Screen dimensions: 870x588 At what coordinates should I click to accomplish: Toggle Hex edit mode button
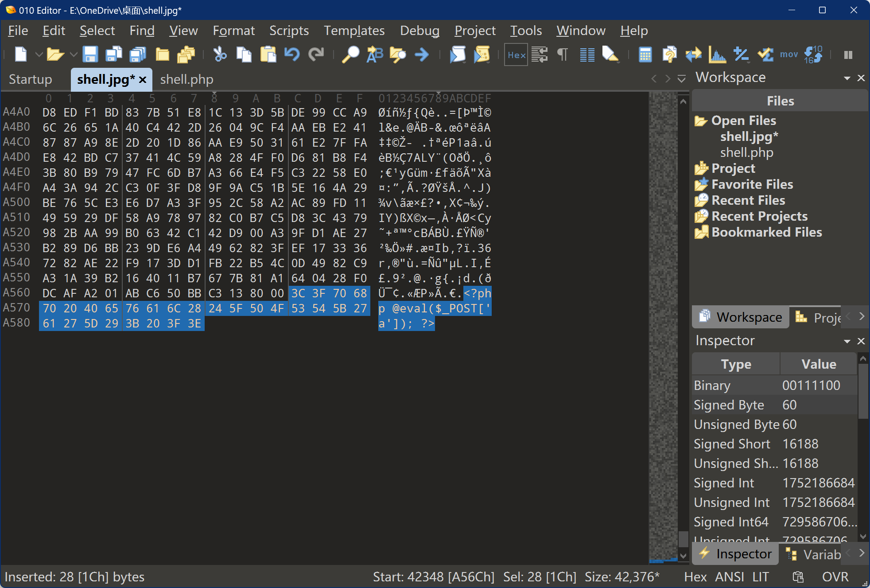[x=516, y=55]
